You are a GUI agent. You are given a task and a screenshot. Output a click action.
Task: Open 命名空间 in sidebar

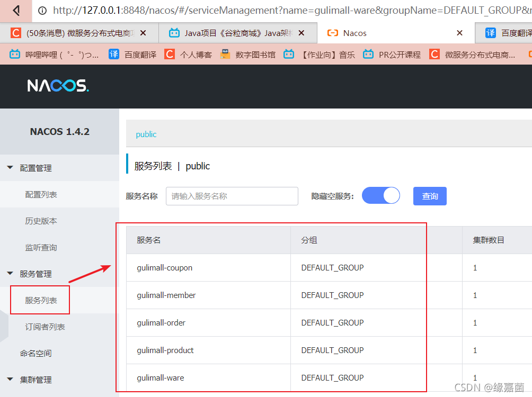(x=36, y=353)
